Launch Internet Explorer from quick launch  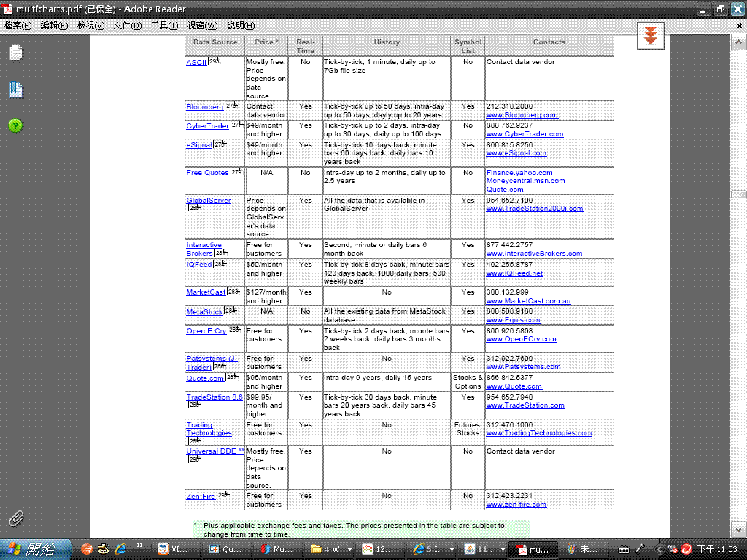tap(120, 549)
